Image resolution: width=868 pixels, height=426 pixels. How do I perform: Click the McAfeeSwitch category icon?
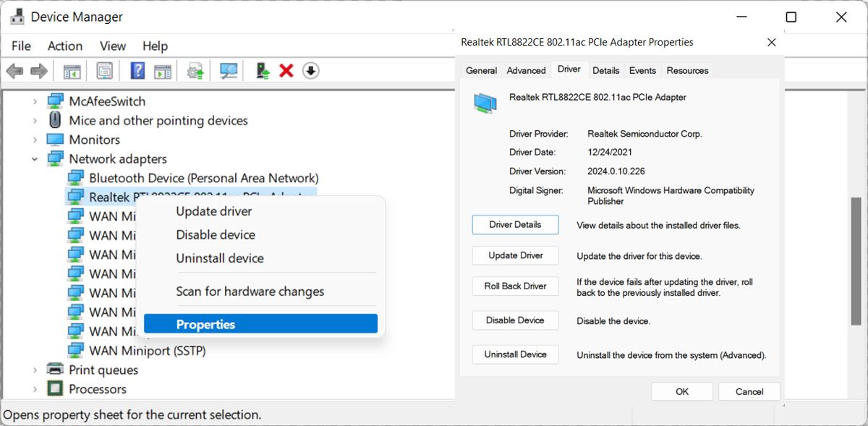55,101
